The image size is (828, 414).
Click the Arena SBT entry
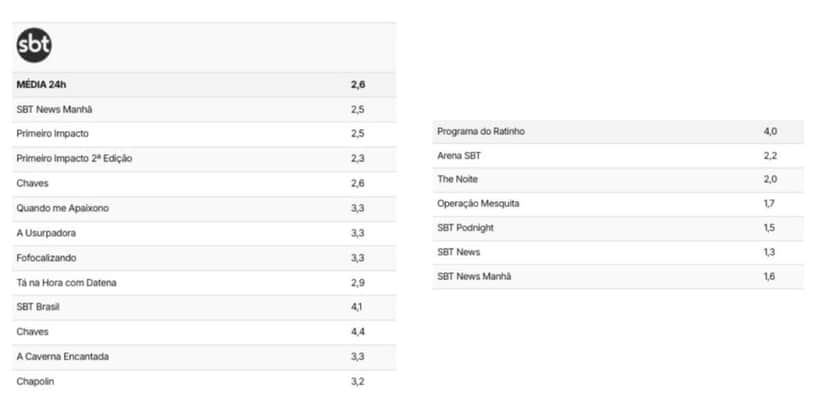(618, 156)
